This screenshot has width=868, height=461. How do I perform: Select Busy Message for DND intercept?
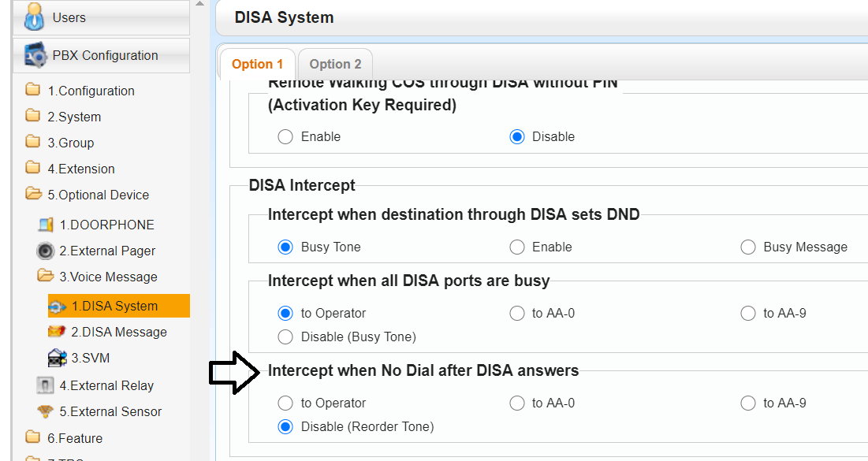[748, 247]
